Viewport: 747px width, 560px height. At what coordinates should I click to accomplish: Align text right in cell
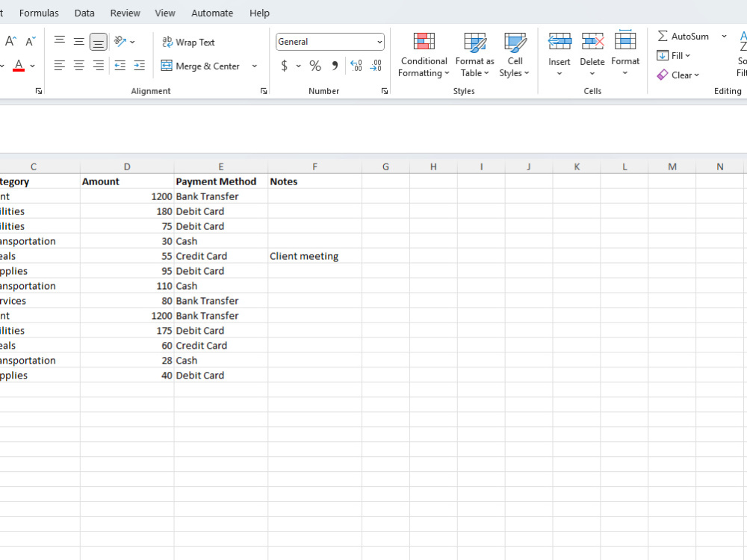coord(98,66)
